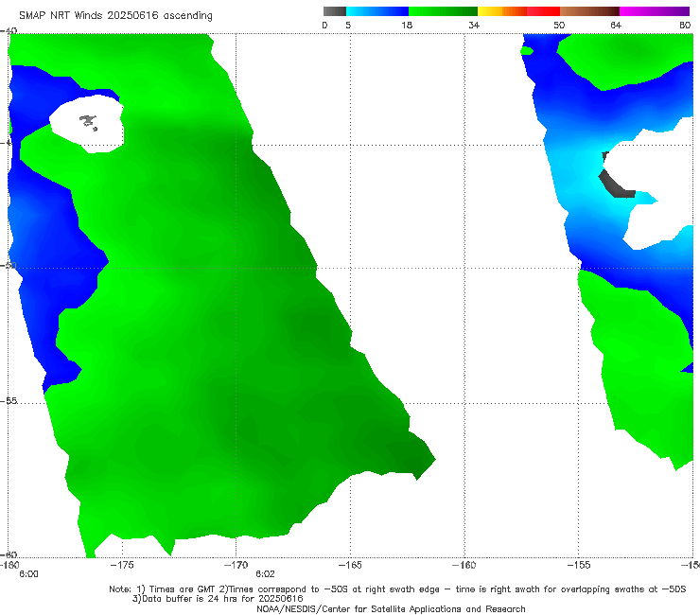
Task: Click the '-160' longitude axis label
Action: point(464,565)
